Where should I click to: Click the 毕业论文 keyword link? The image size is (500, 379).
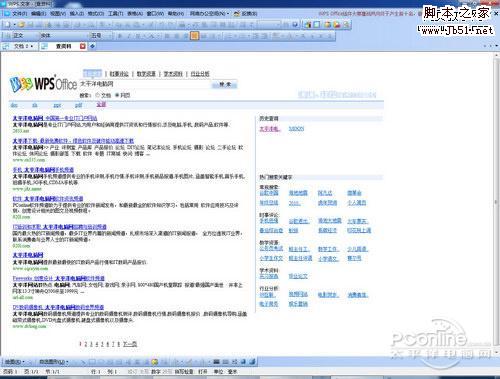pos(298,276)
